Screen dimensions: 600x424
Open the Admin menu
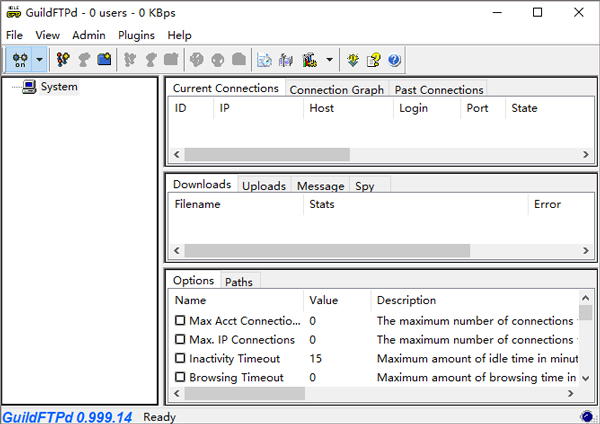click(x=88, y=35)
